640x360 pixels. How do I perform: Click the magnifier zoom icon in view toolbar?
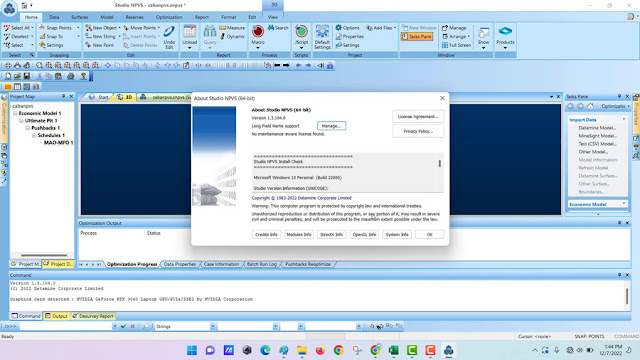(x=39, y=65)
